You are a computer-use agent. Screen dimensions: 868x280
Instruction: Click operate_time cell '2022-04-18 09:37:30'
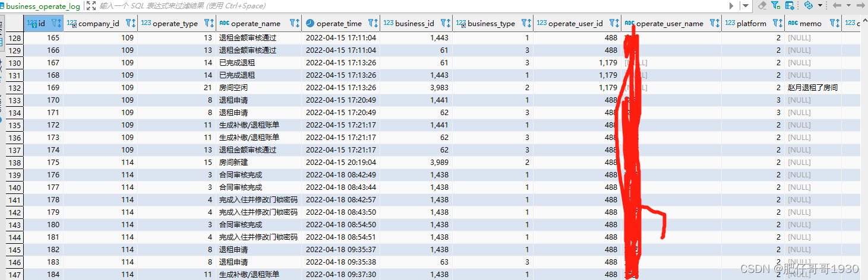tap(340, 275)
